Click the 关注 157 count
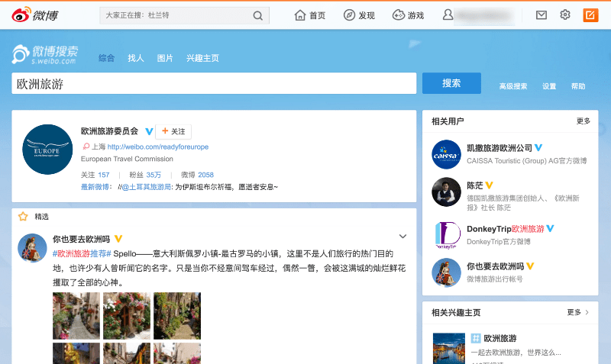This screenshot has width=611, height=364. tap(95, 175)
